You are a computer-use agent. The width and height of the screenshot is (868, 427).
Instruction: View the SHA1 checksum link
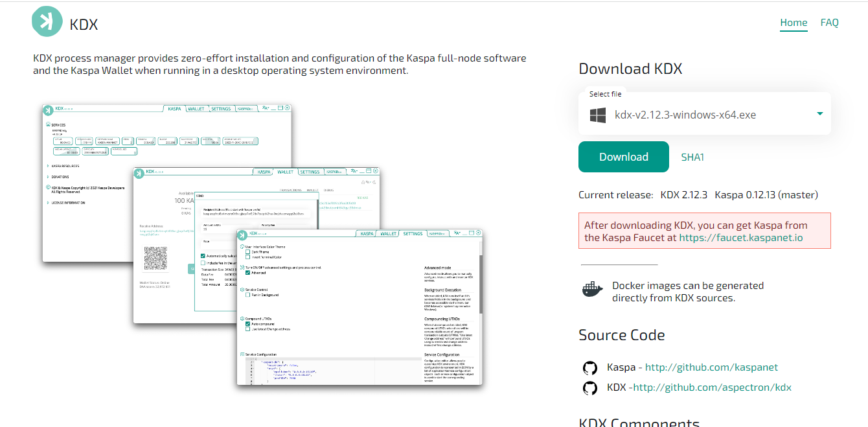pyautogui.click(x=692, y=157)
